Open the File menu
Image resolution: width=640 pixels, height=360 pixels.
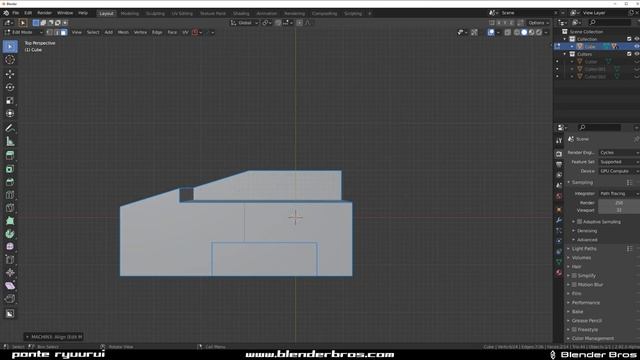tap(16, 13)
